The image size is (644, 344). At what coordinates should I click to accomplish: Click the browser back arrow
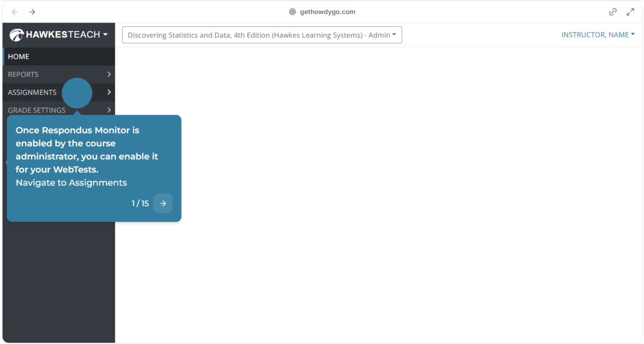point(15,12)
